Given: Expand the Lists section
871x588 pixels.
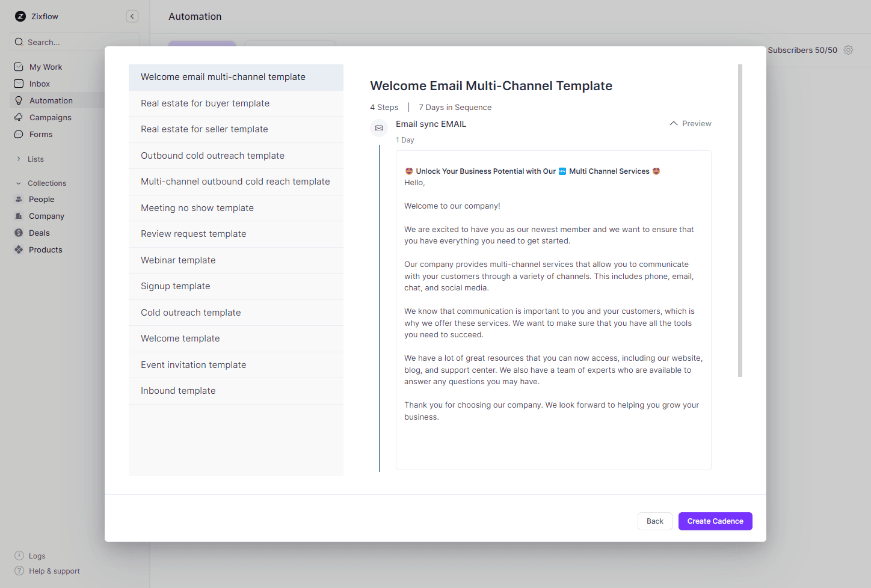Looking at the screenshot, I should [17, 159].
